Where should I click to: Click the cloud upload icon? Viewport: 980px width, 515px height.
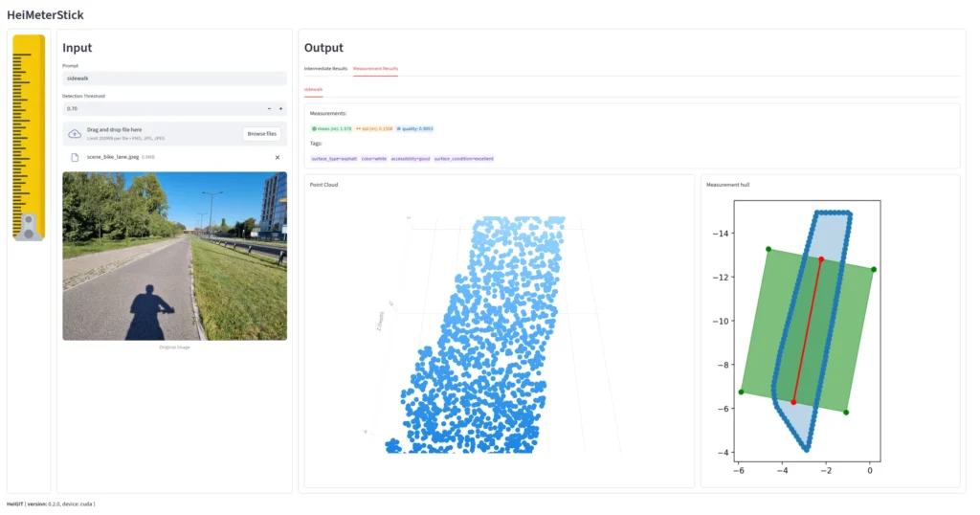coord(75,134)
